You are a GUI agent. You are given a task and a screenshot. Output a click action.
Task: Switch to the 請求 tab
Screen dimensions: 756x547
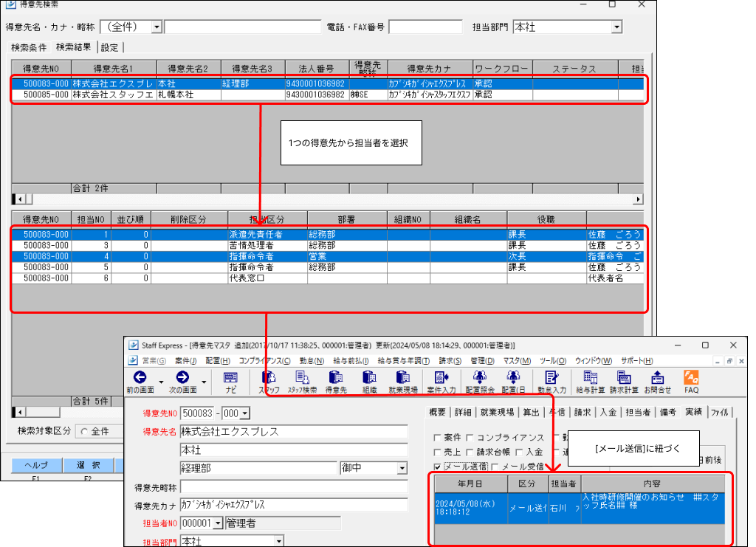(583, 412)
